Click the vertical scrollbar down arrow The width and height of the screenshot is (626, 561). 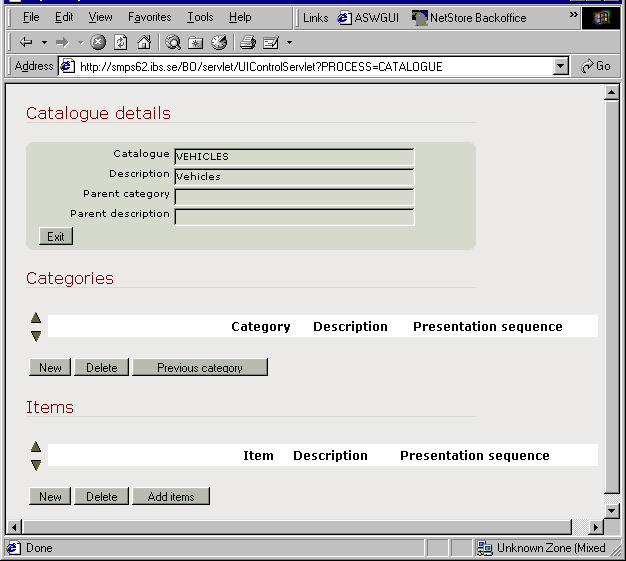coord(612,510)
